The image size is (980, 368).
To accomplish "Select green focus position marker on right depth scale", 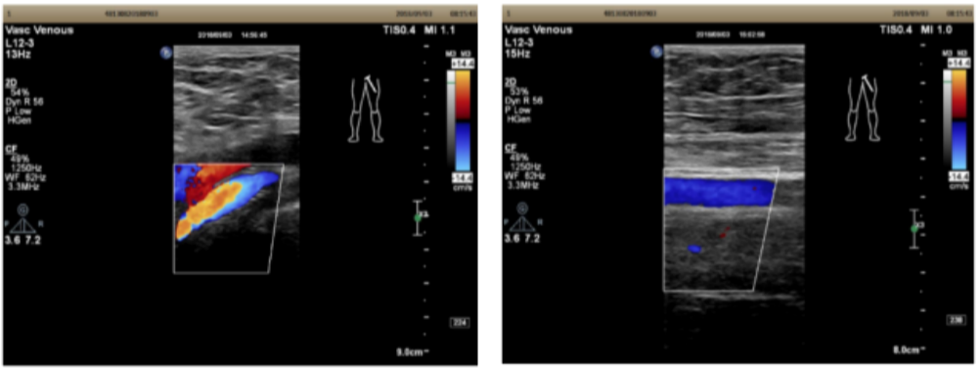I will point(914,228).
